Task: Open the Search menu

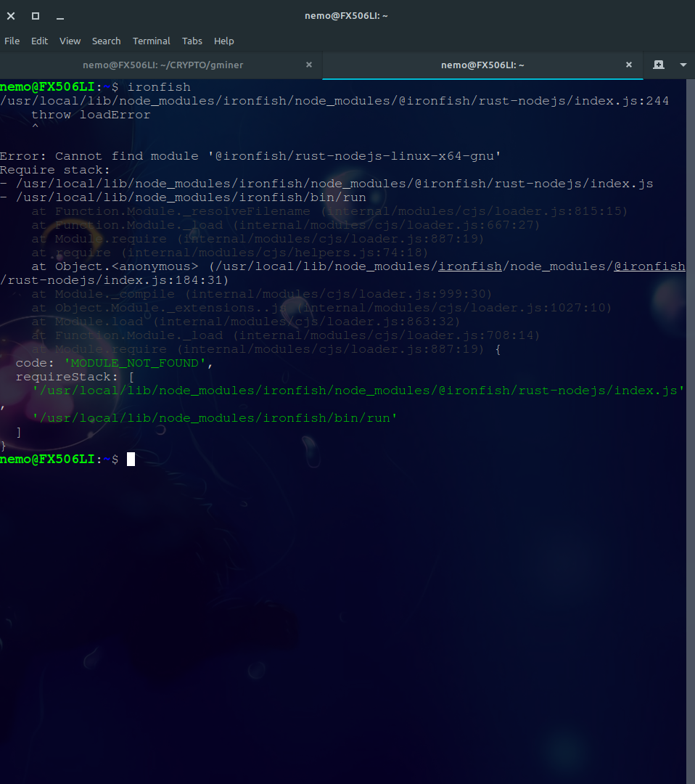Action: [106, 41]
